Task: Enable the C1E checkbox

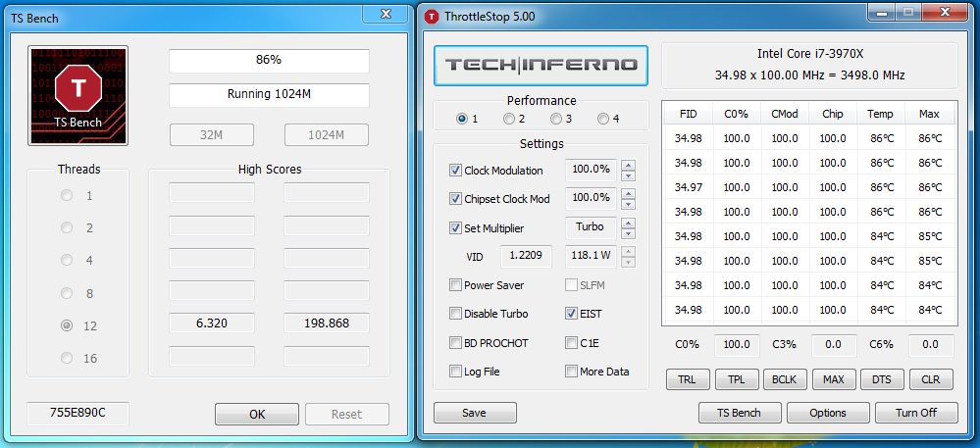Action: [x=571, y=342]
